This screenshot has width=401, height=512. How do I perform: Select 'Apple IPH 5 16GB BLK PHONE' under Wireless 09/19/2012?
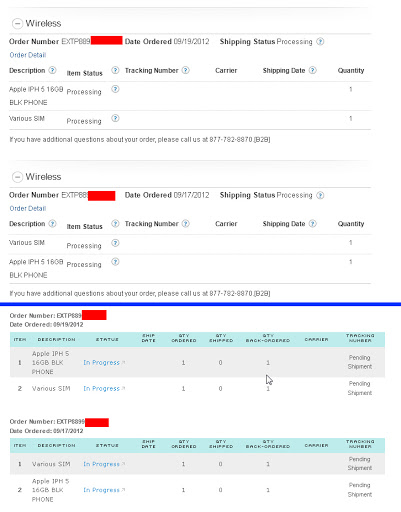(x=36, y=96)
